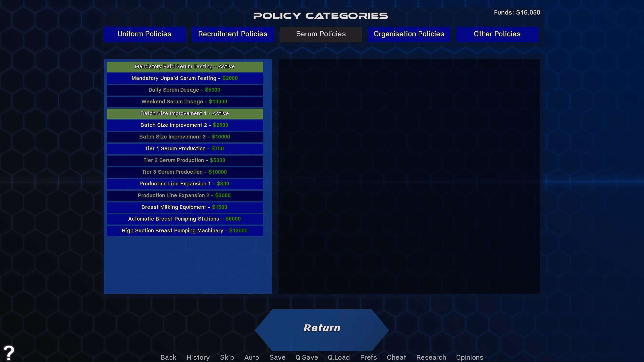The width and height of the screenshot is (644, 362).
Task: Switch to Uniform Policies tab
Action: click(x=145, y=34)
